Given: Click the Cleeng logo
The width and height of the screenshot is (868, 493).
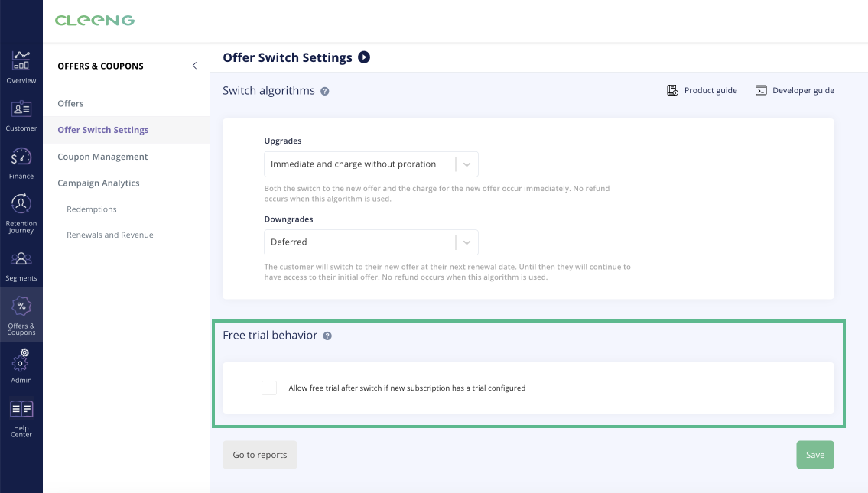Looking at the screenshot, I should point(95,21).
